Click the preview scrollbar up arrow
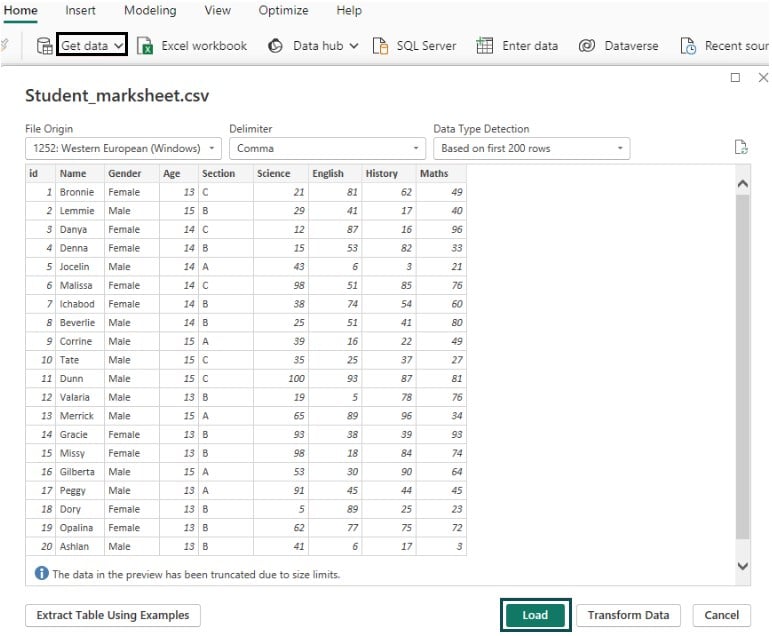The height and width of the screenshot is (636, 772). click(742, 184)
